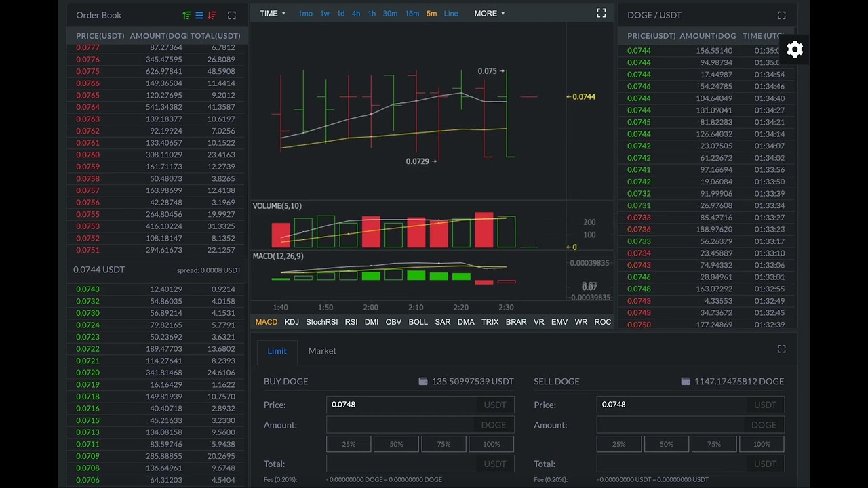Screen dimensions: 868x488
Task: Select the StochRSI indicator
Action: [x=322, y=322]
